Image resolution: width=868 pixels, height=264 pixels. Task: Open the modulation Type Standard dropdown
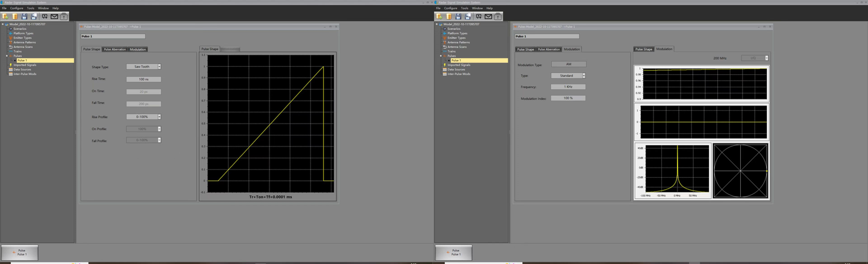(x=583, y=75)
